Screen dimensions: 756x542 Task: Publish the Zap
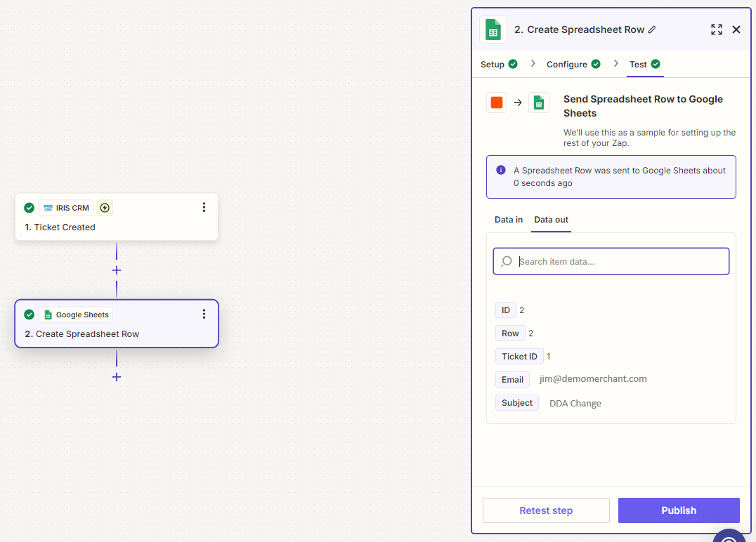click(x=679, y=510)
